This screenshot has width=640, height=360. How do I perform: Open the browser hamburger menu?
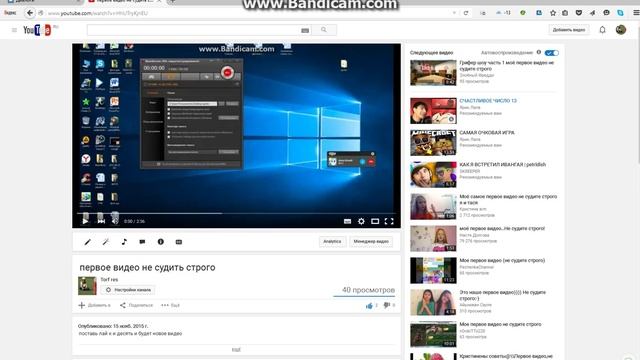(636, 13)
